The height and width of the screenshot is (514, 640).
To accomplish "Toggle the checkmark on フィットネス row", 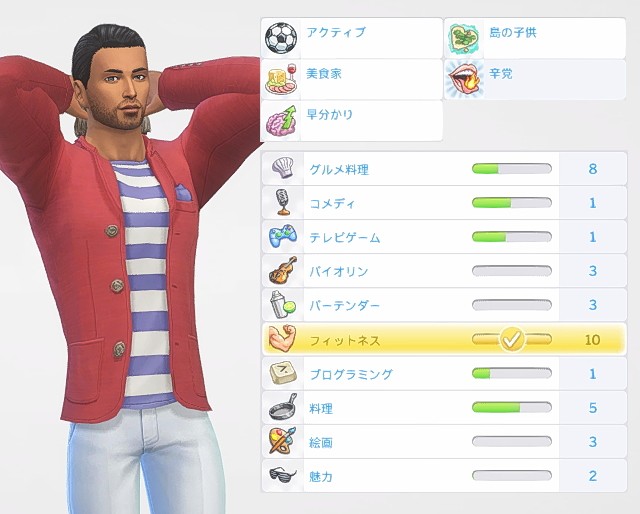I will coord(512,339).
